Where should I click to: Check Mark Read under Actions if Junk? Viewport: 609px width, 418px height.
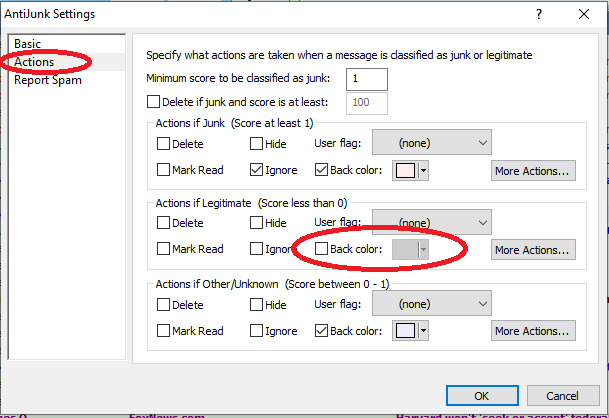coord(163,170)
